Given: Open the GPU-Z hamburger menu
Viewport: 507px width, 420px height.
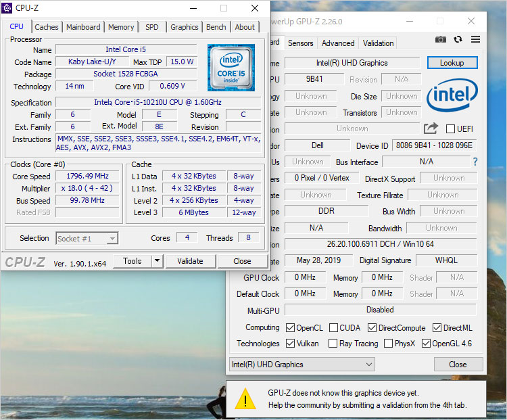Looking at the screenshot, I should [x=475, y=39].
